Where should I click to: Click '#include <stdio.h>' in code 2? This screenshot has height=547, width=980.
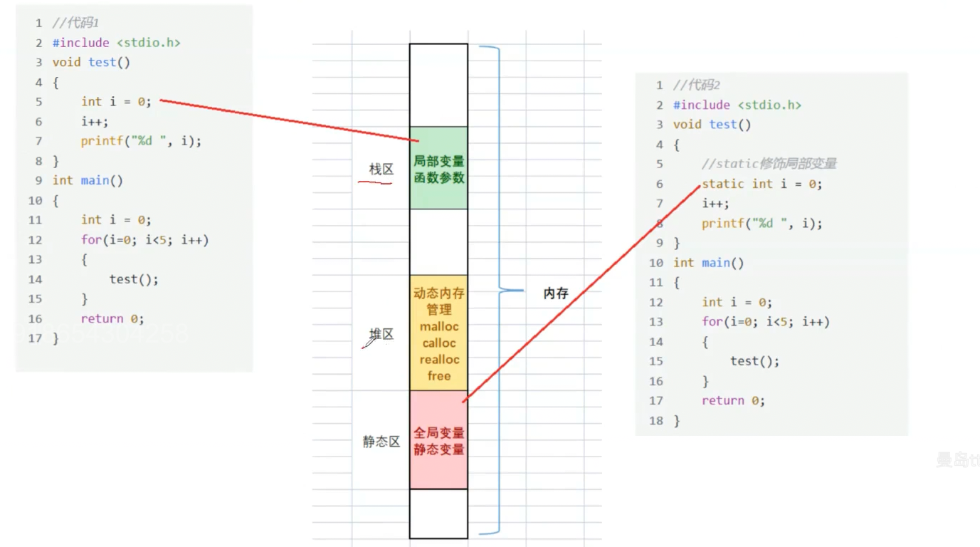(737, 105)
